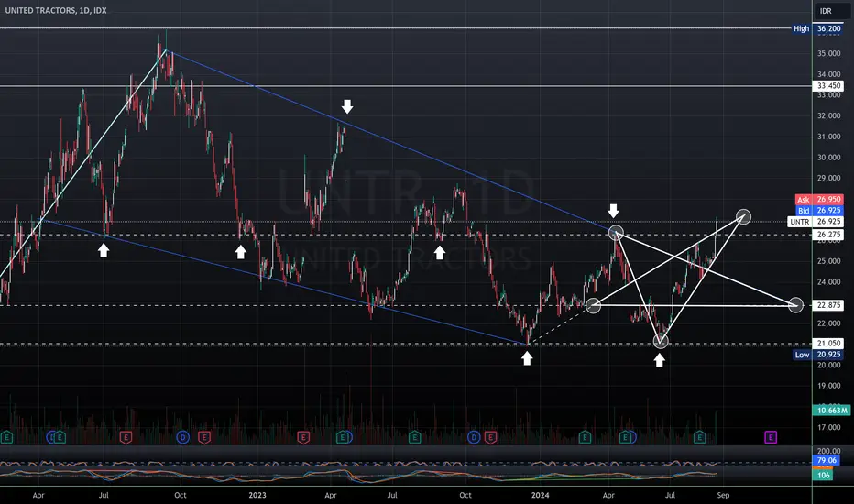Click the green earnings marker after Jul 2024
Image resolution: width=854 pixels, height=504 pixels.
pos(699,437)
